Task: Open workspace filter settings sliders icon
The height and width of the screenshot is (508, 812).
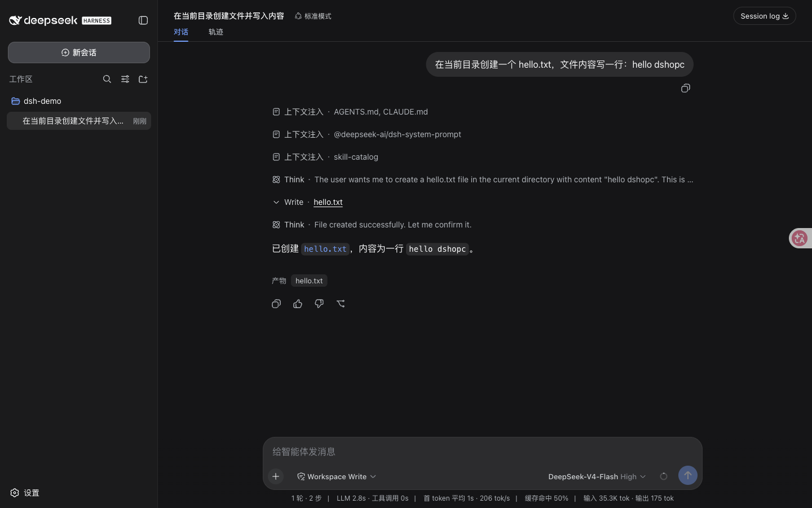Action: pyautogui.click(x=125, y=79)
